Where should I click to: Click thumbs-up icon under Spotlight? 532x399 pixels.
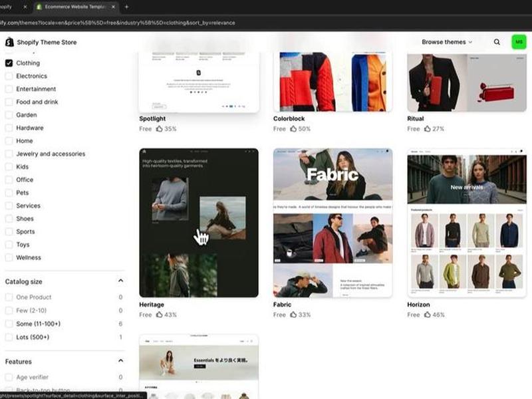(159, 128)
